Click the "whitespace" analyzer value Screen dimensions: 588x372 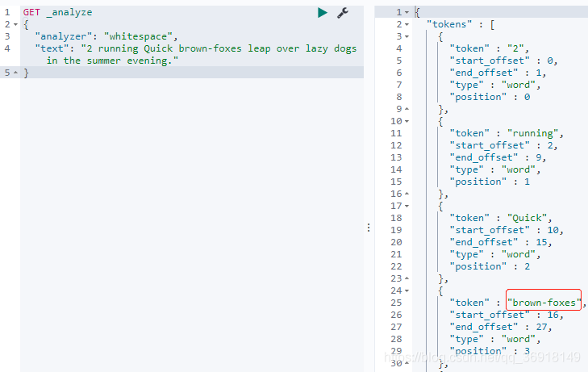138,36
